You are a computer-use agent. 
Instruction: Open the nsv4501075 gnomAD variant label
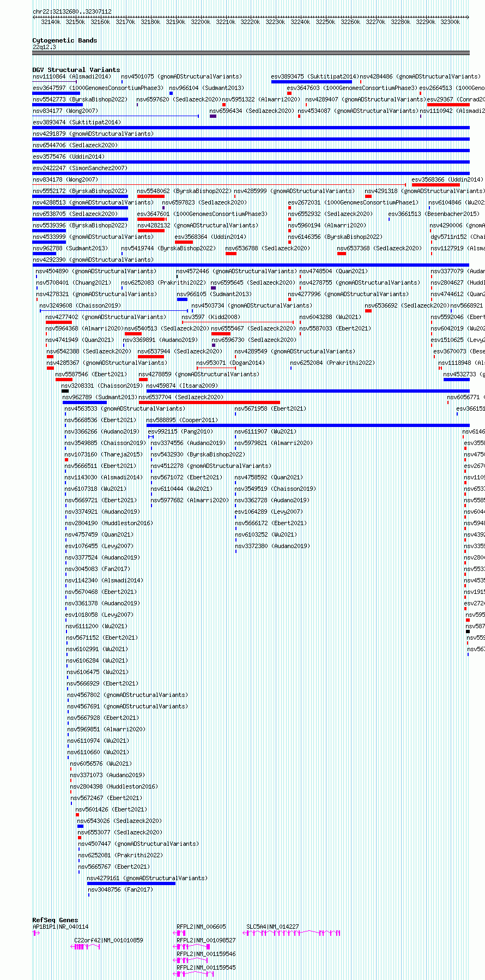(181, 77)
